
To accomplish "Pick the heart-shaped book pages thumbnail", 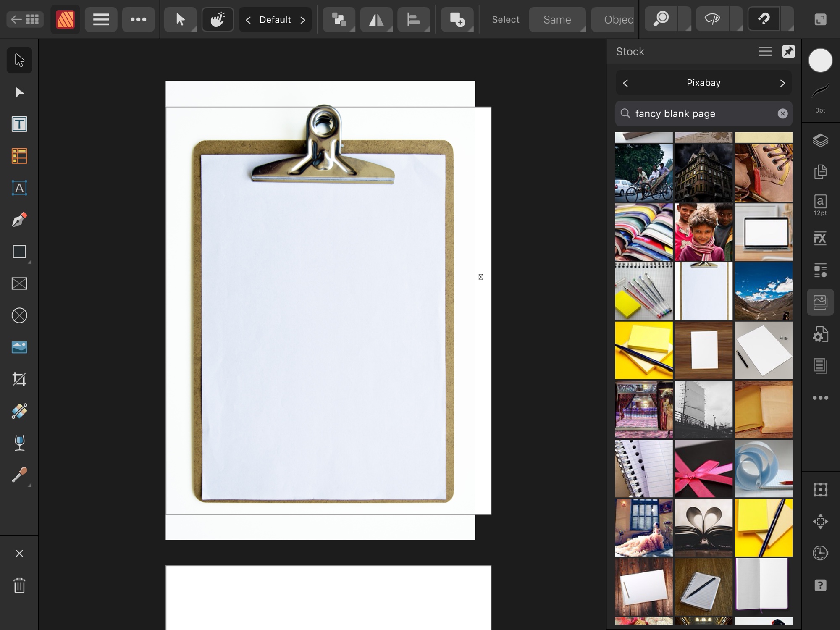I will click(703, 528).
